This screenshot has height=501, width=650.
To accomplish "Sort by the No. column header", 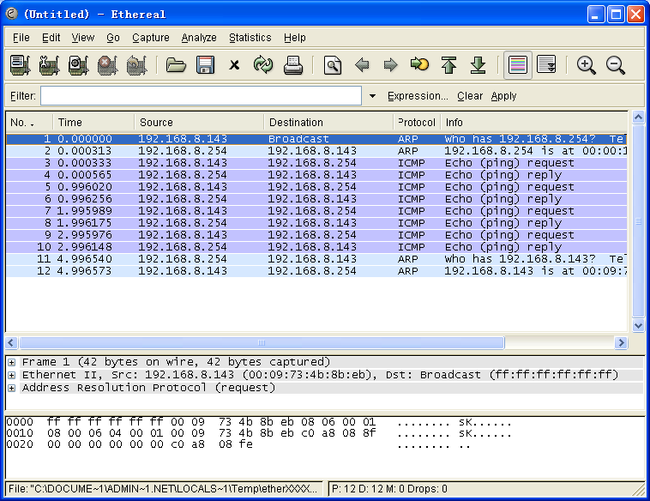I will coord(29,123).
